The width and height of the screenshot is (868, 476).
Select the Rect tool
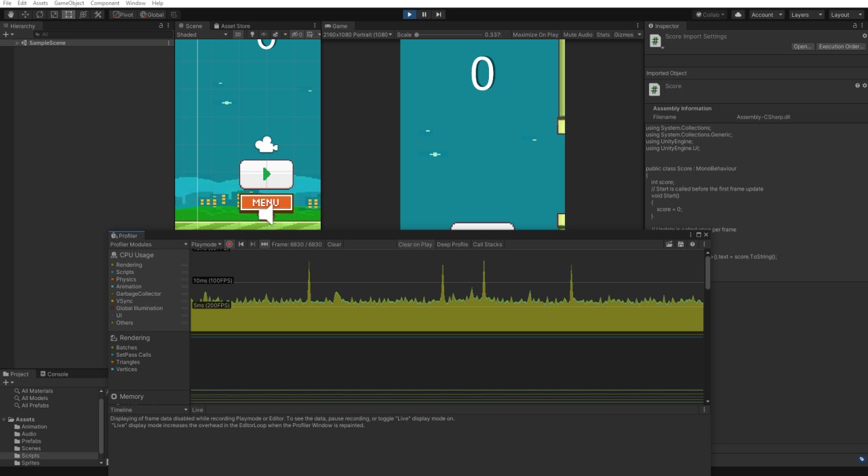click(x=68, y=14)
